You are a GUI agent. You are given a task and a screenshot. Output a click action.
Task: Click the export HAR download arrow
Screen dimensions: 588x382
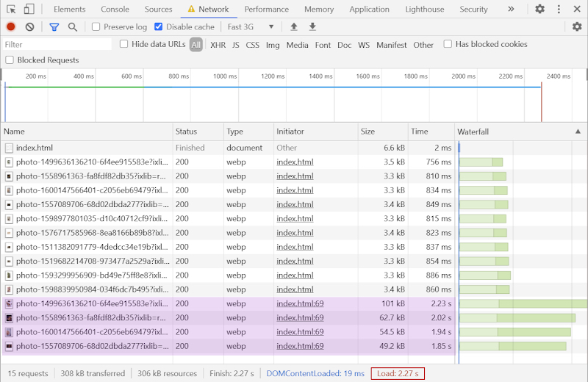tap(312, 26)
